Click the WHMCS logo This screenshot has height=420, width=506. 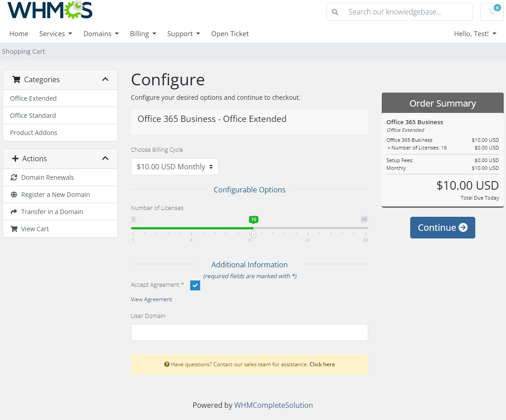pyautogui.click(x=50, y=10)
